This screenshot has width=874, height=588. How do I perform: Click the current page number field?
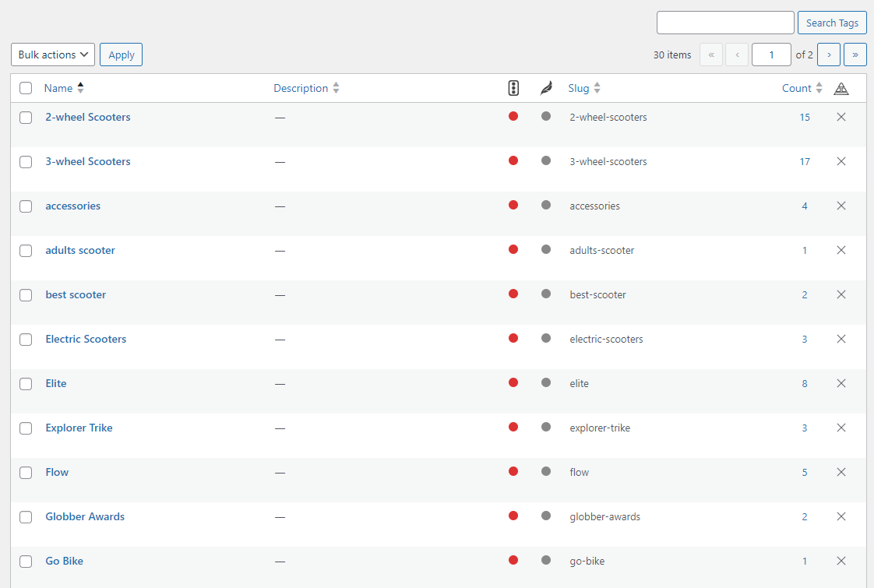pyautogui.click(x=771, y=55)
